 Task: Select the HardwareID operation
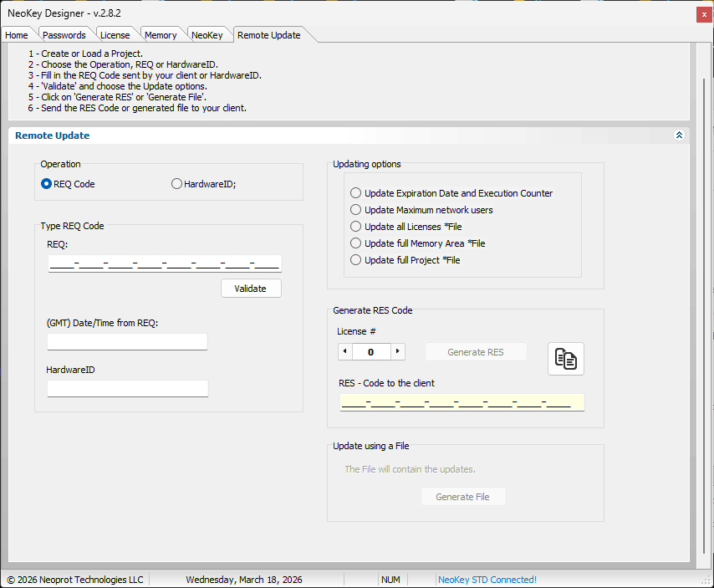(x=176, y=184)
